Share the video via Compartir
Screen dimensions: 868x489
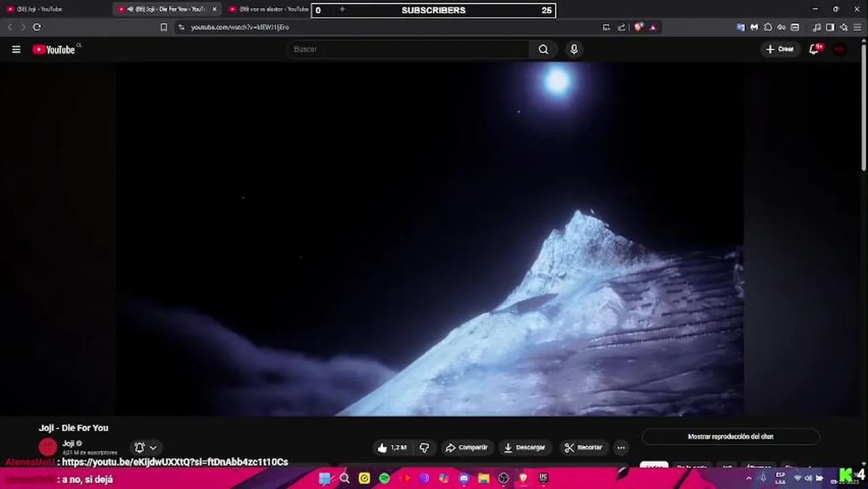coord(467,448)
